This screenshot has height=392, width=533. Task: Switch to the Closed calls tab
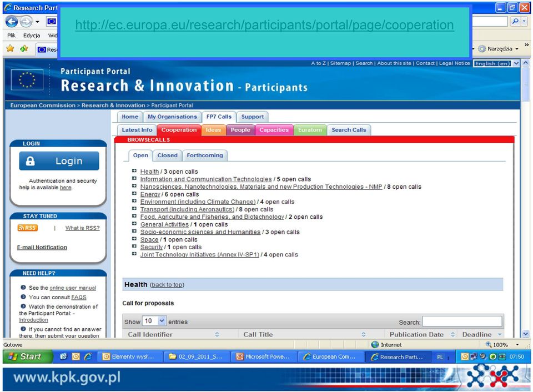coord(167,155)
